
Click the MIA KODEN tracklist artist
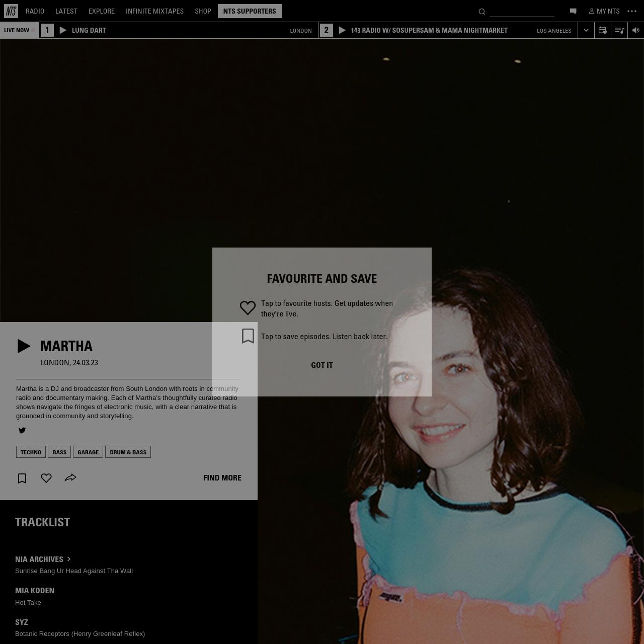point(35,591)
